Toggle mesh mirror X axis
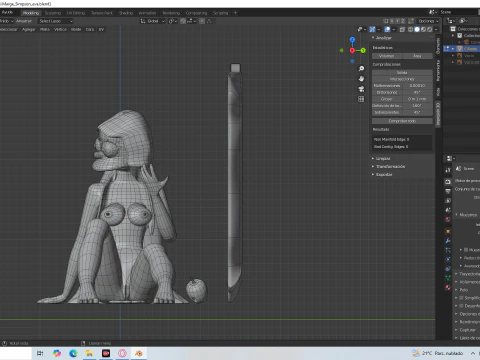Screen dimensions: 480x360 click(392, 21)
